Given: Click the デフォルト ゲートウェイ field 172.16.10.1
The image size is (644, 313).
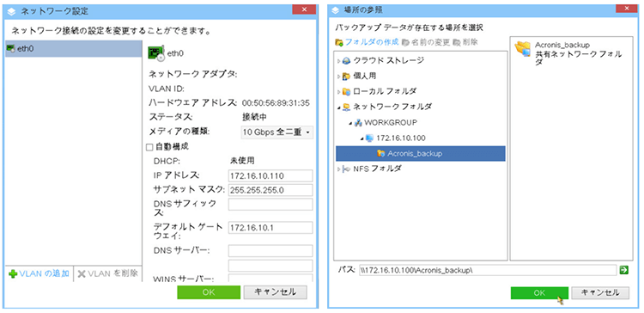Looking at the screenshot, I should [270, 228].
